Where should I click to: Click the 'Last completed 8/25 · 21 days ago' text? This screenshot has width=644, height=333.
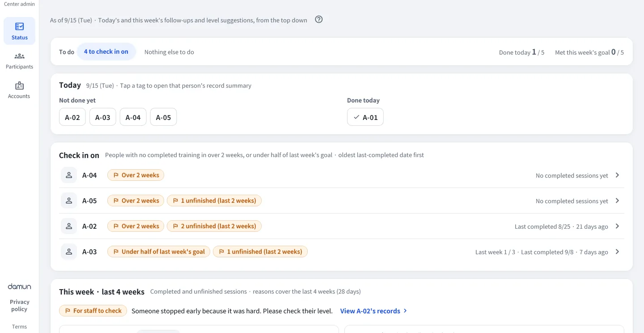click(x=561, y=226)
